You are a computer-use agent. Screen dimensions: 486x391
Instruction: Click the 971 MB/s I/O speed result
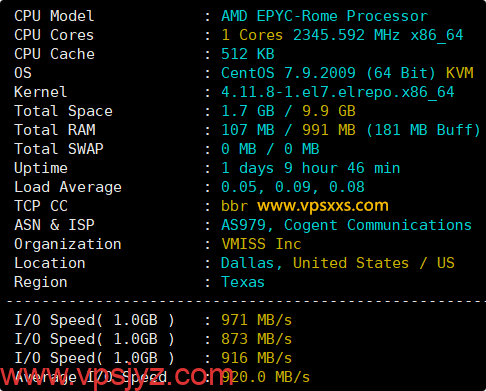[x=257, y=320]
